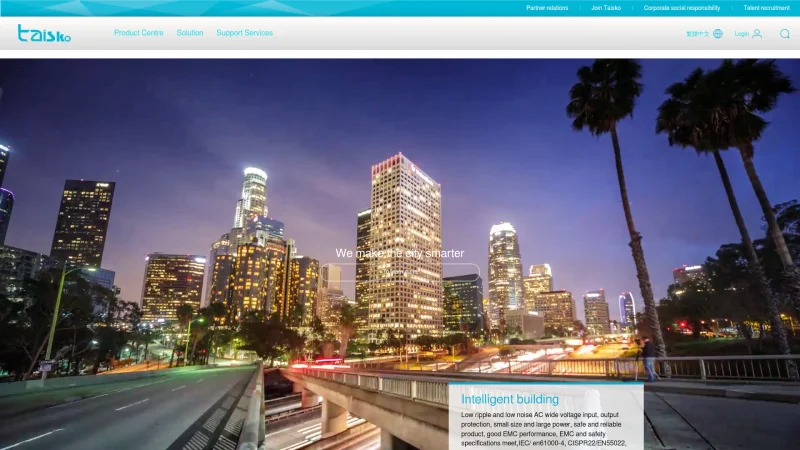Open search with the magnifier icon
The width and height of the screenshot is (800, 450).
[785, 34]
